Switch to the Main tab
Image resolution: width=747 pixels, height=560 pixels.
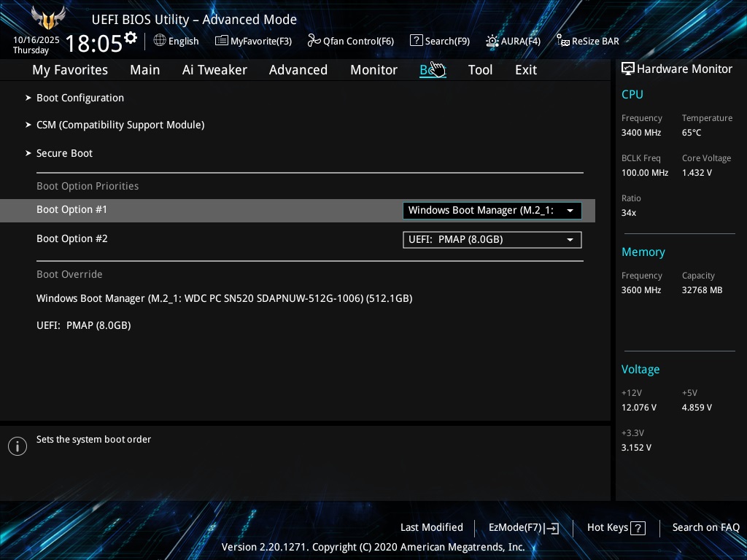(145, 70)
